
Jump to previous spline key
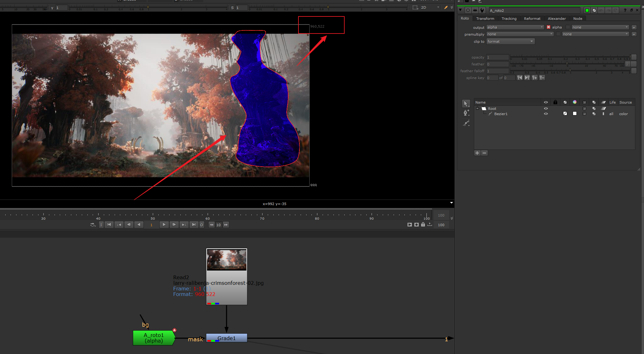point(520,78)
